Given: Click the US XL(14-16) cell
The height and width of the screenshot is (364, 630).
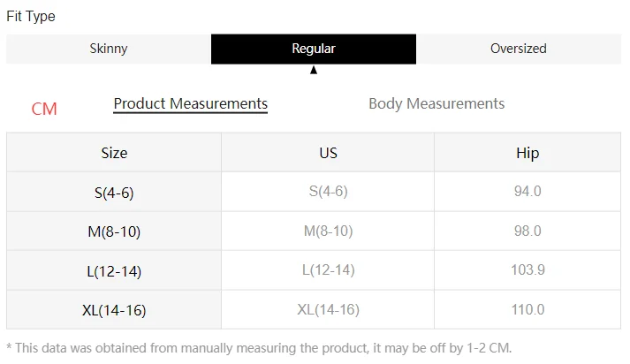Looking at the screenshot, I should pos(328,310).
